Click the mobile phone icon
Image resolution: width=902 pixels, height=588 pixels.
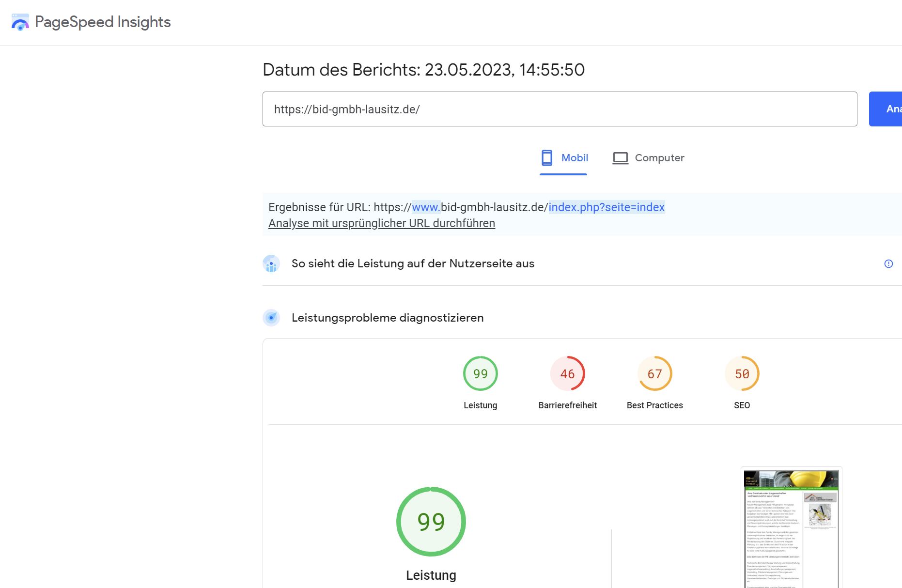point(547,158)
